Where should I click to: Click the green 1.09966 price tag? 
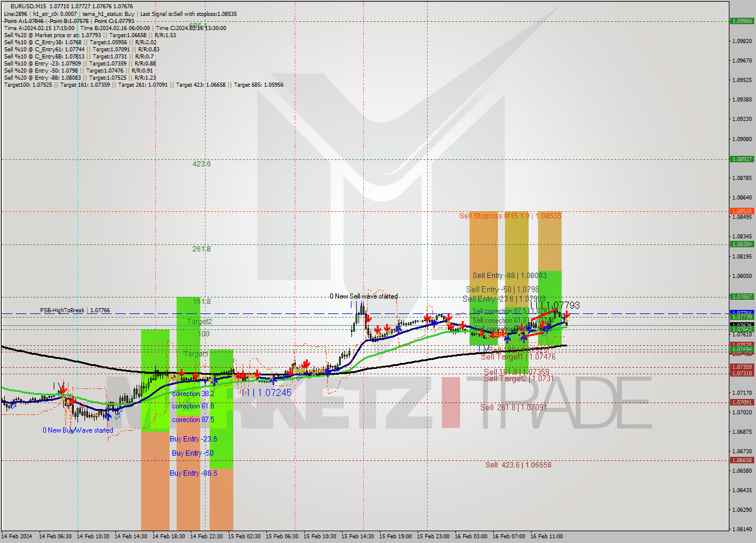tap(742, 21)
